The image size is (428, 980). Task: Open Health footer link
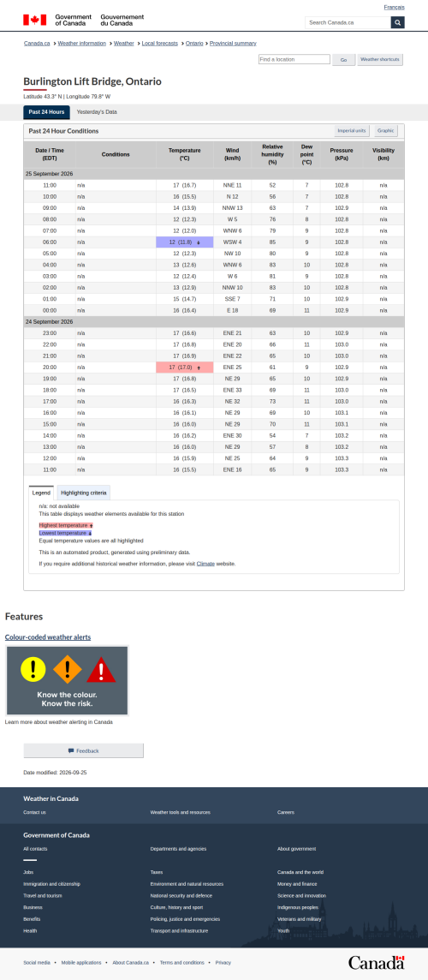point(30,930)
